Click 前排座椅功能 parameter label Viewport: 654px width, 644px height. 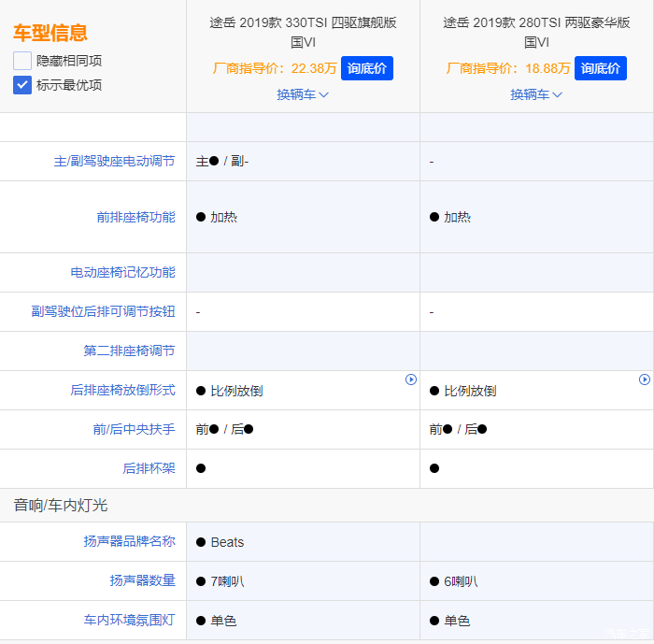tap(135, 217)
